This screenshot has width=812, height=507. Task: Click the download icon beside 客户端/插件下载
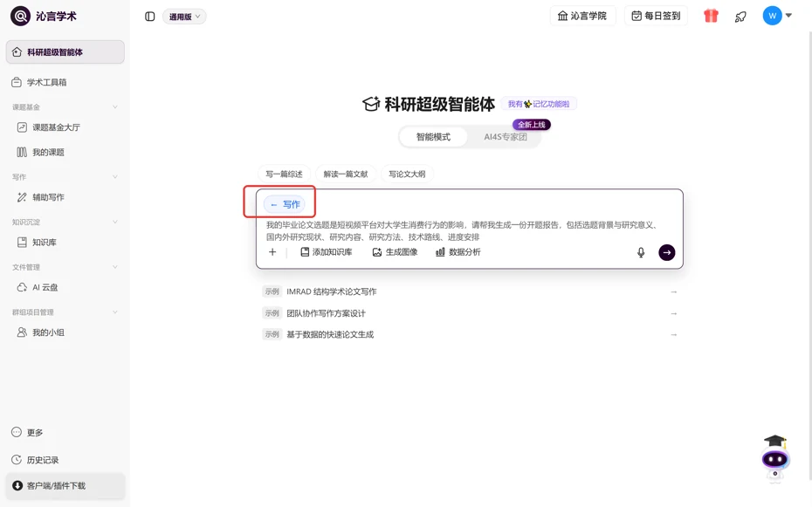17,485
